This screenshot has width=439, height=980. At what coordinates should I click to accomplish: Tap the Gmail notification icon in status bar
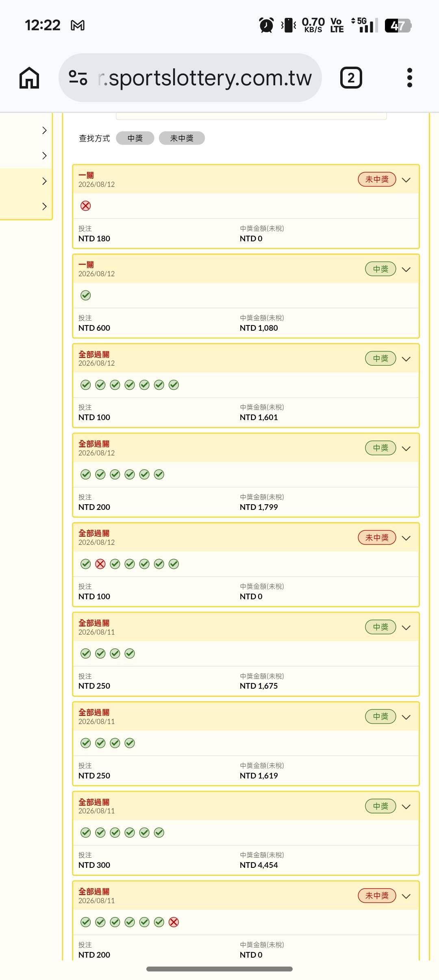click(78, 26)
